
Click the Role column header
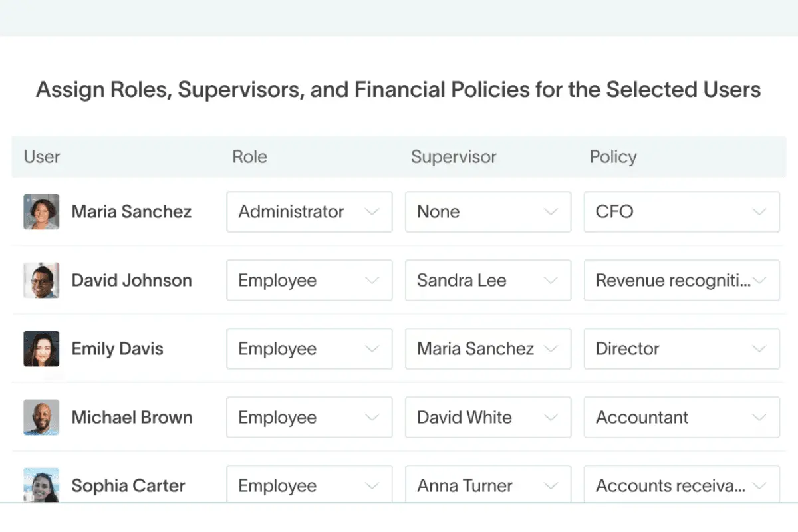pos(249,156)
